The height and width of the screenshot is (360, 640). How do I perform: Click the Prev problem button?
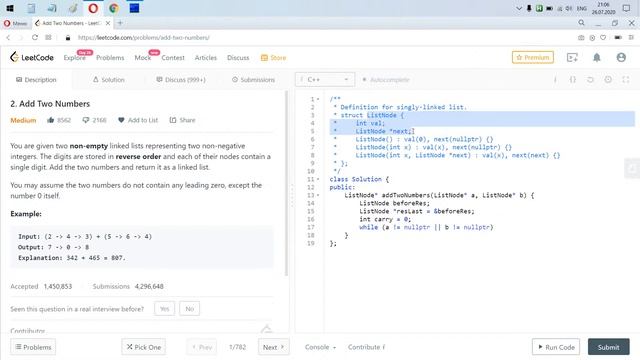click(x=202, y=347)
